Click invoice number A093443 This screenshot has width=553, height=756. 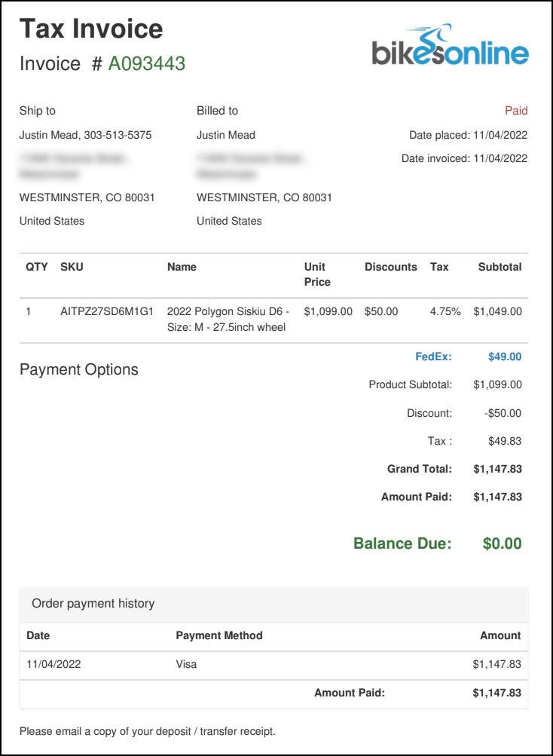coord(146,64)
